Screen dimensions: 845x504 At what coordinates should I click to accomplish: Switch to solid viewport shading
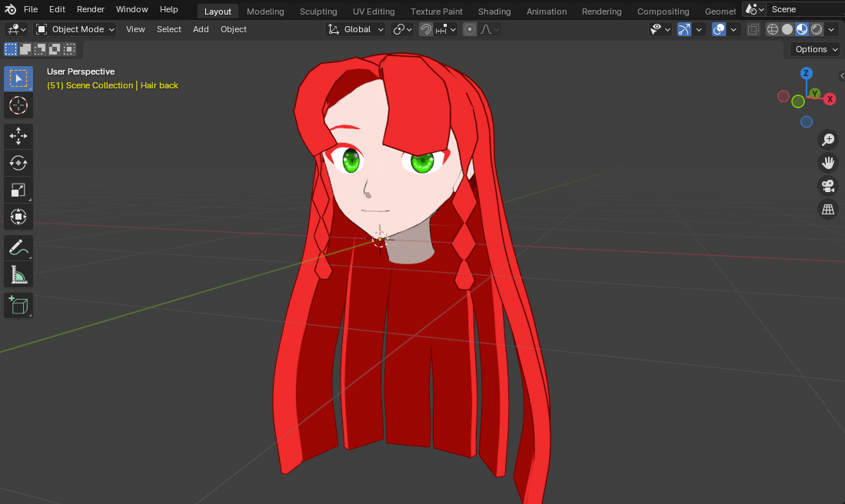pyautogui.click(x=787, y=30)
